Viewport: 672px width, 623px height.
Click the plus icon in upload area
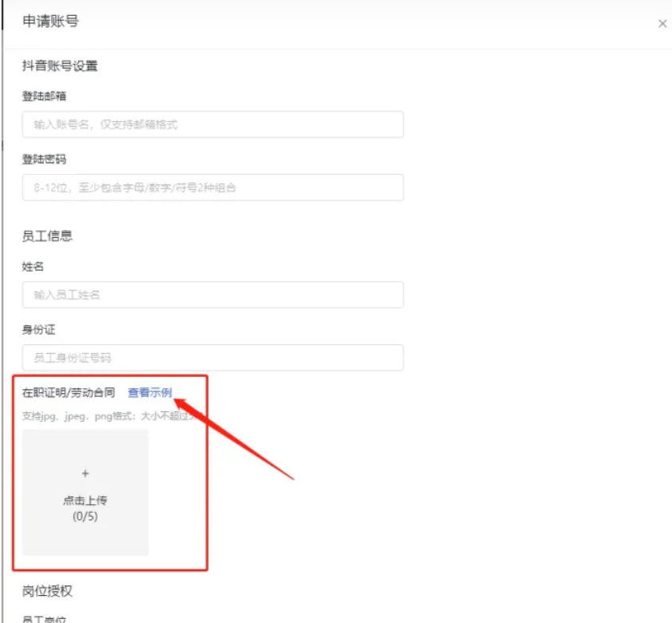coord(85,474)
